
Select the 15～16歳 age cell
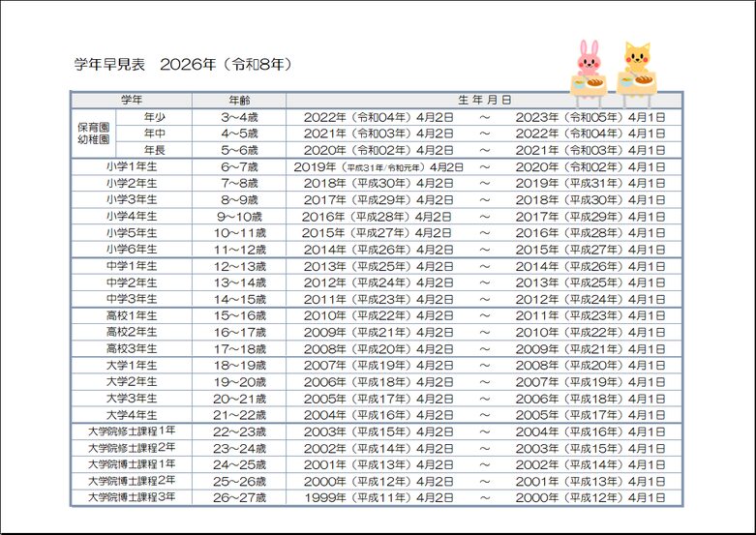238,315
